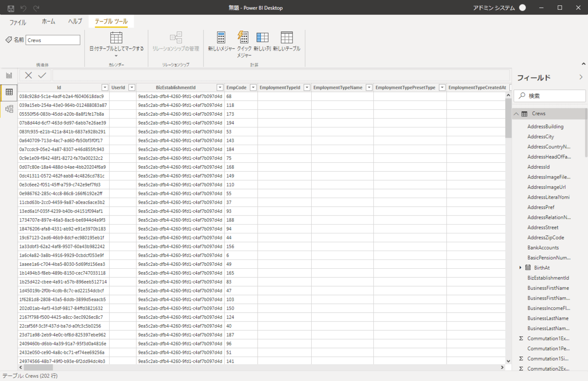The image size is (588, 381).
Task: Switch to Report view in left sidebar
Action: coord(9,75)
